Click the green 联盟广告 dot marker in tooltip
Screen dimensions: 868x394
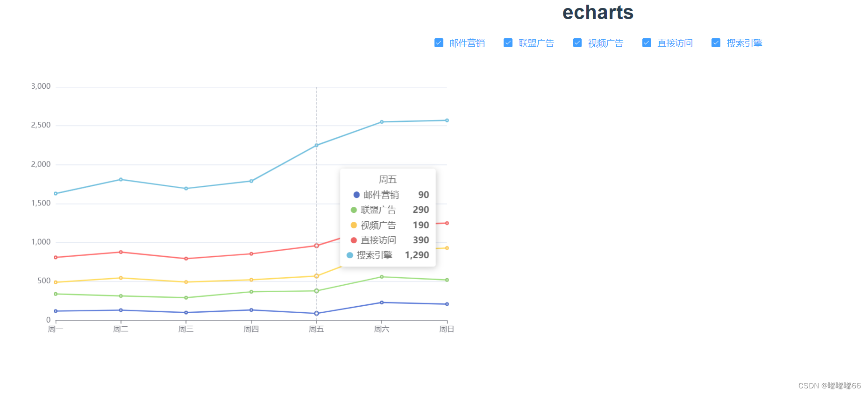click(353, 210)
